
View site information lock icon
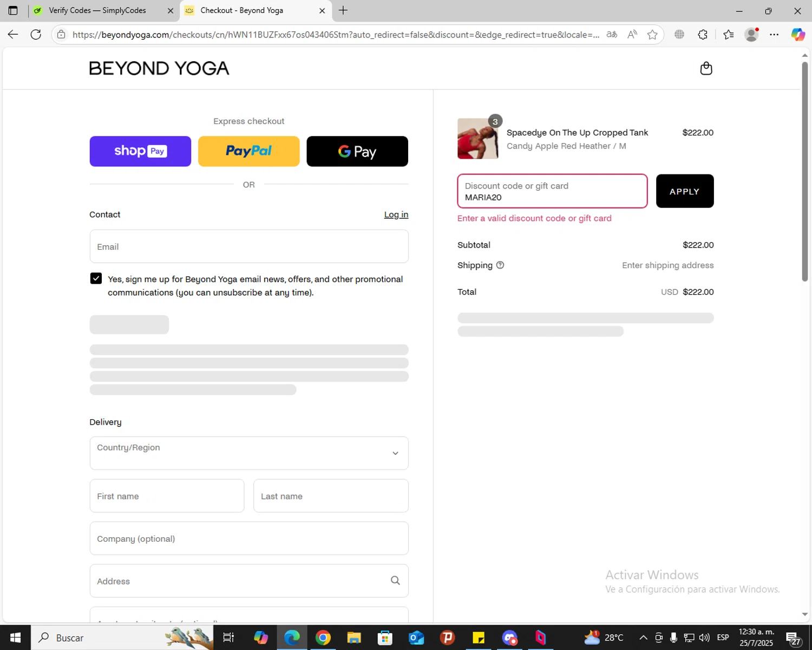coord(61,35)
